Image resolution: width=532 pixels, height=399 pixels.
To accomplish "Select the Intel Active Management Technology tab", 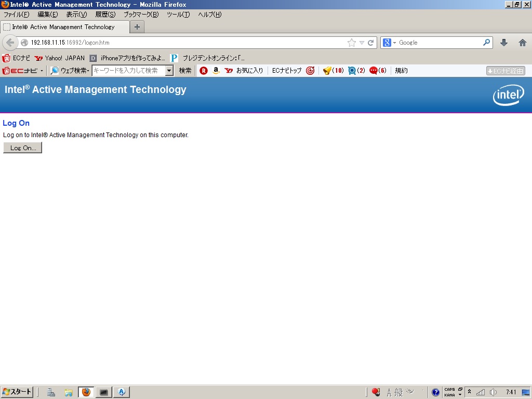I will pos(65,27).
